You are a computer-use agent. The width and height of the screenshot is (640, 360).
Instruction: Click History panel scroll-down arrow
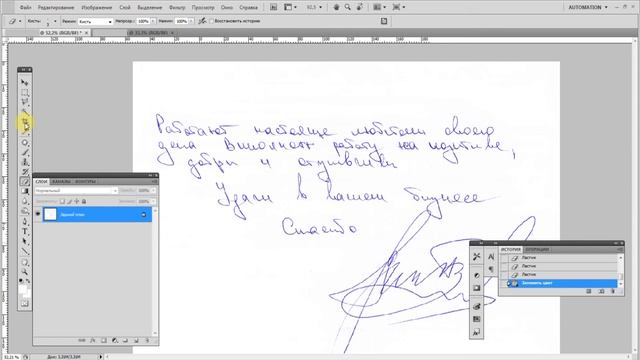621,284
